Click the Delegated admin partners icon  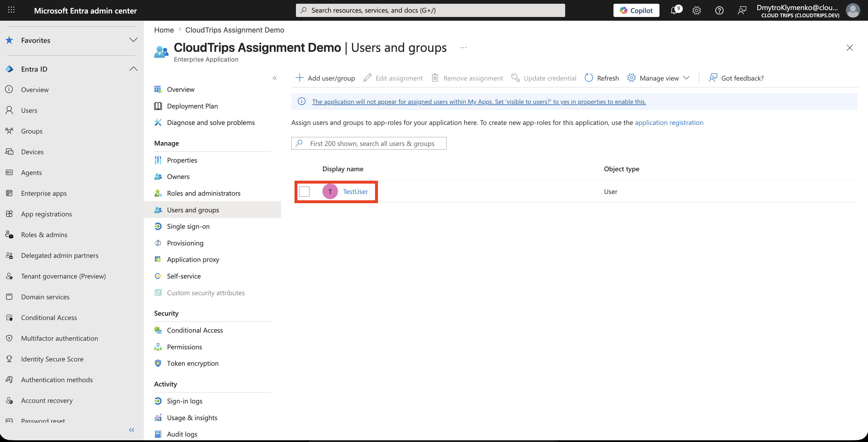click(9, 255)
